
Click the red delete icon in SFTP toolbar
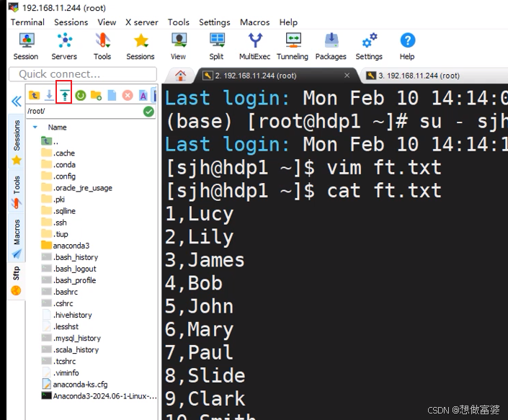128,95
